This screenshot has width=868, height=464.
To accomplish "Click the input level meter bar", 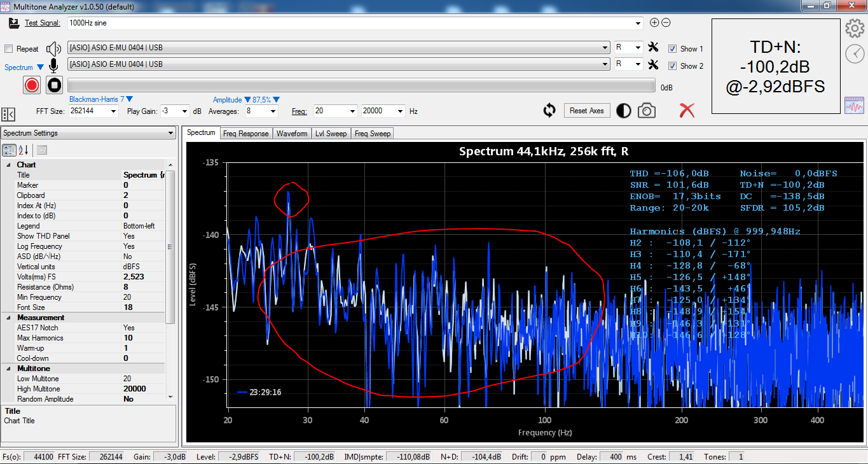I will 361,86.
